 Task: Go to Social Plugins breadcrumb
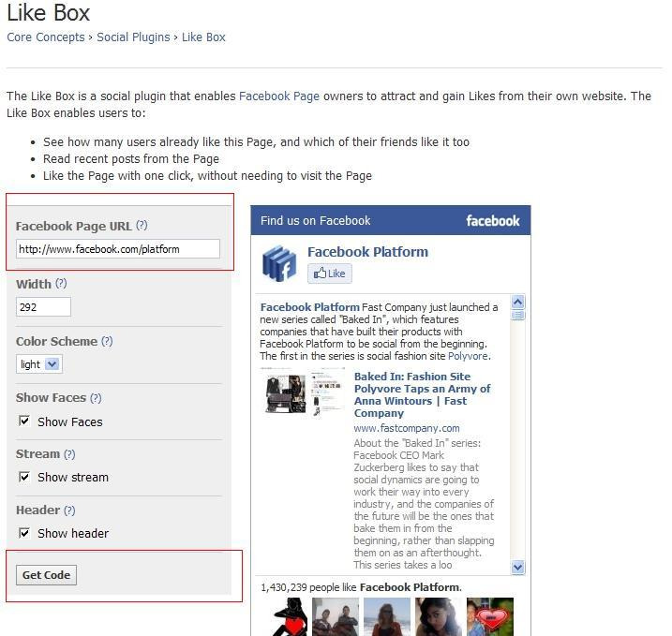tap(133, 37)
